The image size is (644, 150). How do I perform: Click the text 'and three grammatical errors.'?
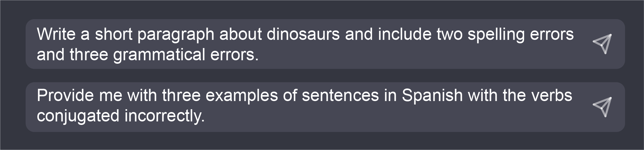148,55
